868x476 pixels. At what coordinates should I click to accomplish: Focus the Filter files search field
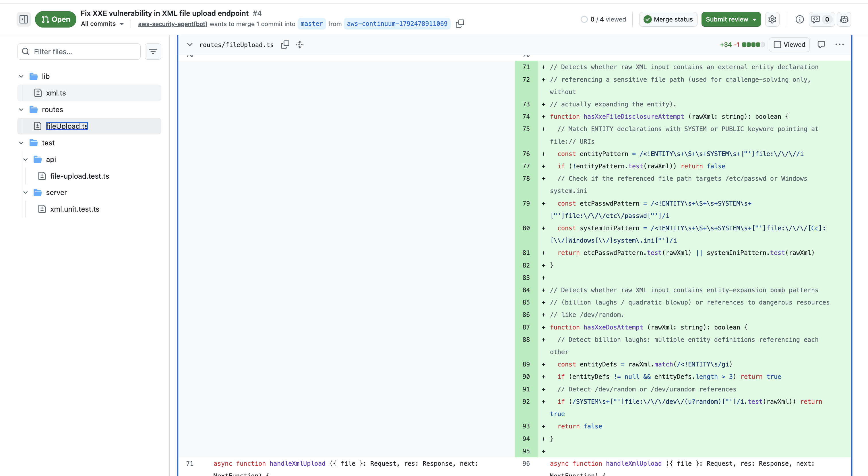point(79,52)
